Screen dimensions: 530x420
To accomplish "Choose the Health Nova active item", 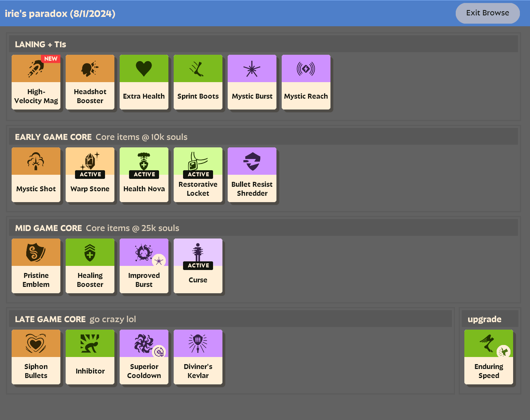I will [x=144, y=175].
